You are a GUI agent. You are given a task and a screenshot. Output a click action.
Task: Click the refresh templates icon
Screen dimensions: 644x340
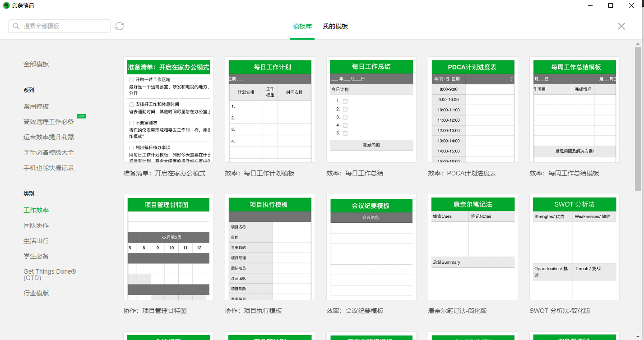[x=120, y=26]
